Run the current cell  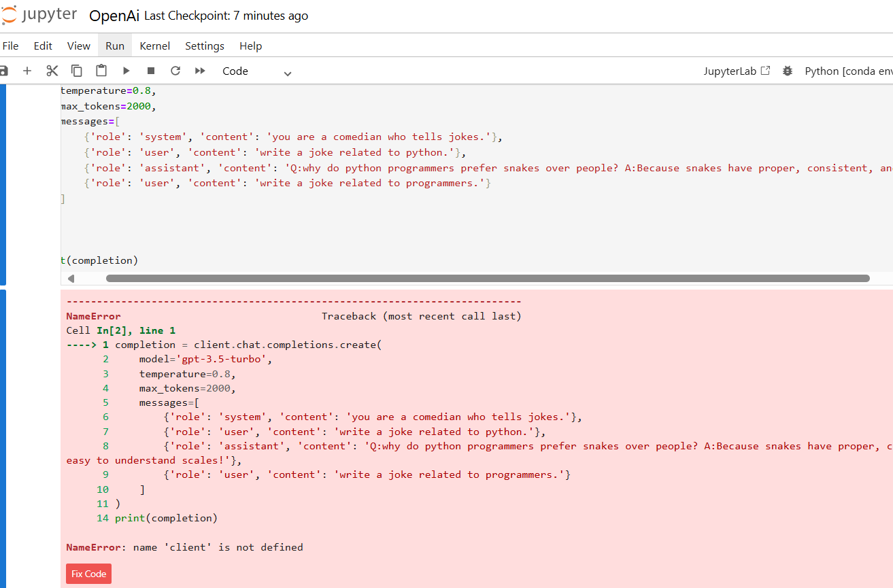(126, 71)
